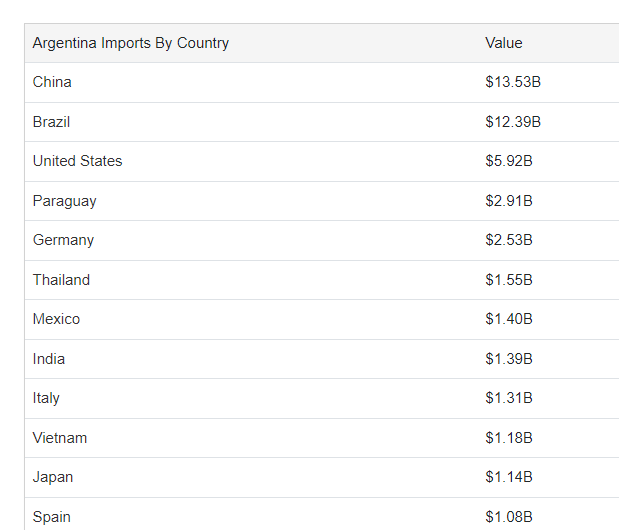Click Germany's $2.53B value cell
Viewport: 619px width, 530px height.
pyautogui.click(x=509, y=240)
